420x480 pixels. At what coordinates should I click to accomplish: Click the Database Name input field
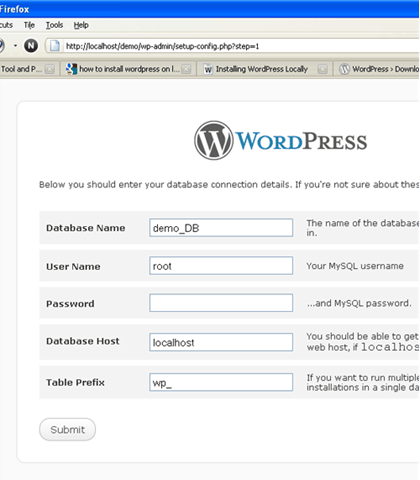click(x=221, y=228)
